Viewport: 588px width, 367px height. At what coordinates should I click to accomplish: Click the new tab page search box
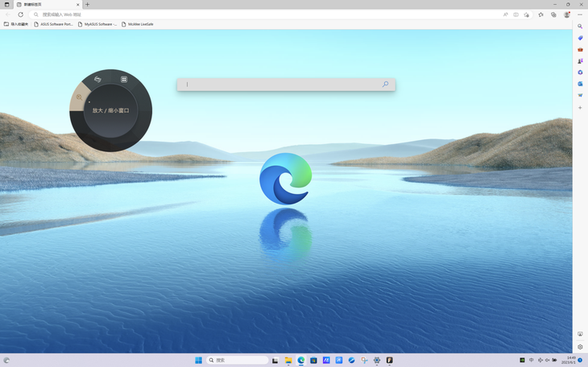(x=286, y=85)
